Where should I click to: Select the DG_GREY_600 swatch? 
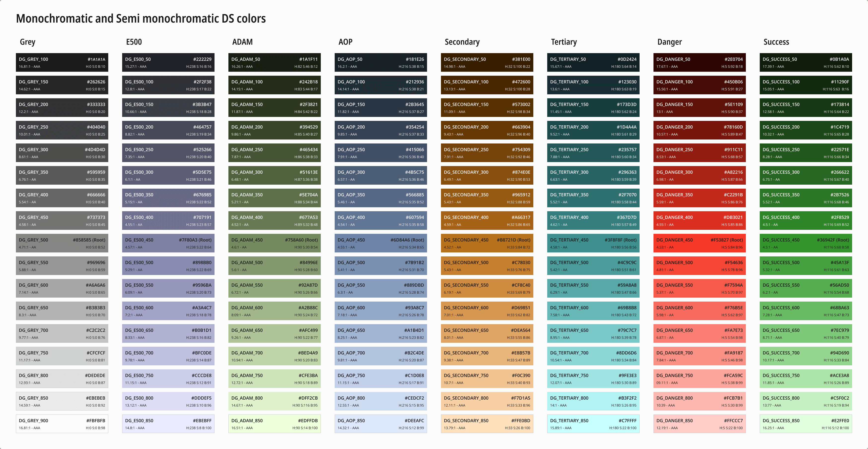pos(62,288)
